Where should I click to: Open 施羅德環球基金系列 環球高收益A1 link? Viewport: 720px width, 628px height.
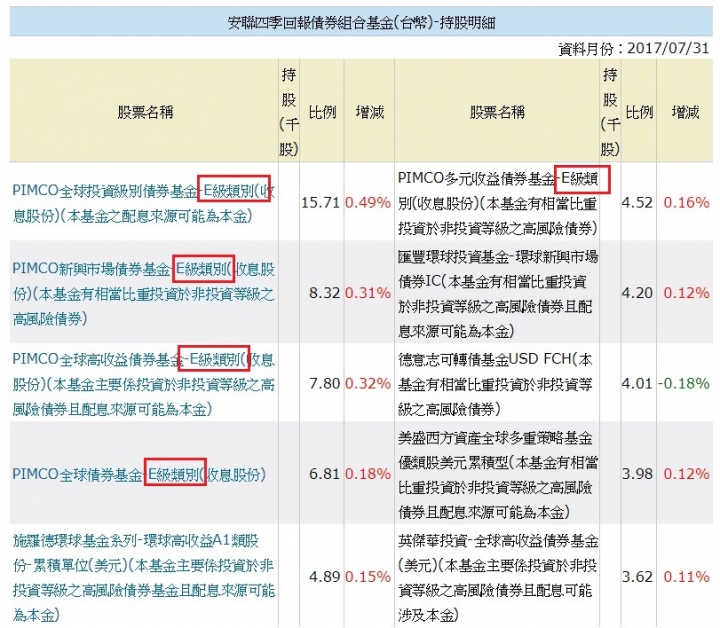click(143, 577)
